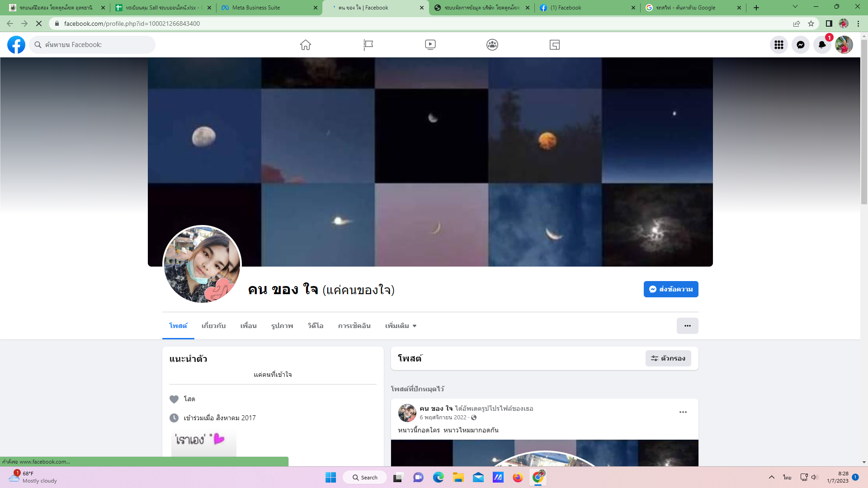
Task: Open the notifications bell
Action: coord(822,45)
